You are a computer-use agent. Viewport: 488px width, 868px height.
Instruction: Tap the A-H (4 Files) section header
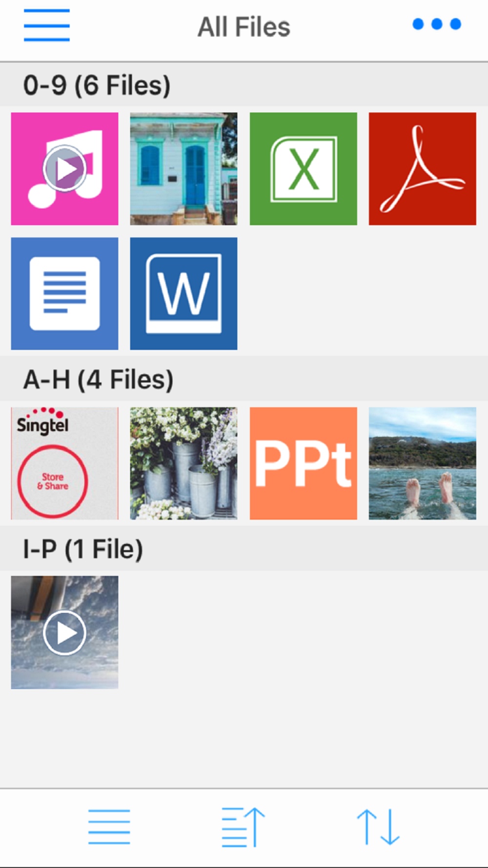point(98,379)
